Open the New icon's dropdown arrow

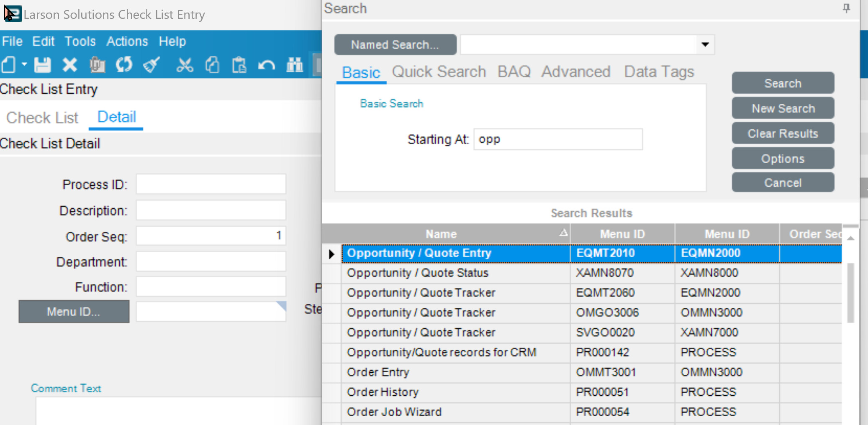tap(24, 65)
